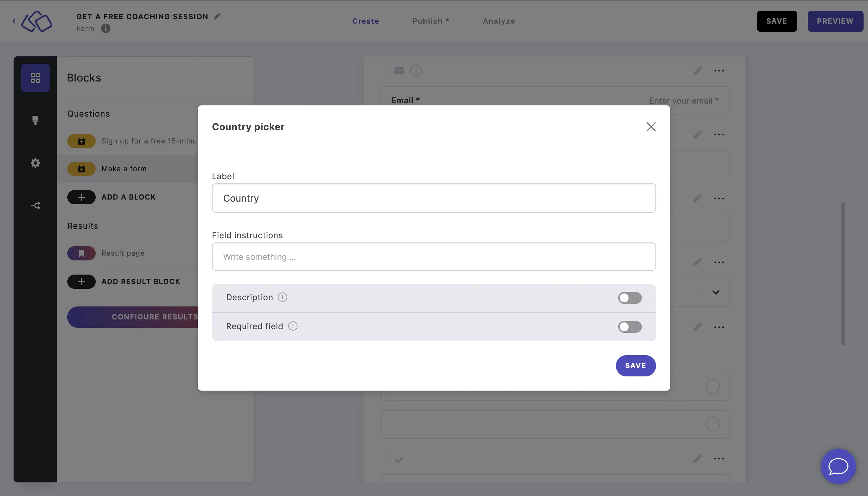Go back using the left chevron
868x496 pixels.
[x=14, y=21]
